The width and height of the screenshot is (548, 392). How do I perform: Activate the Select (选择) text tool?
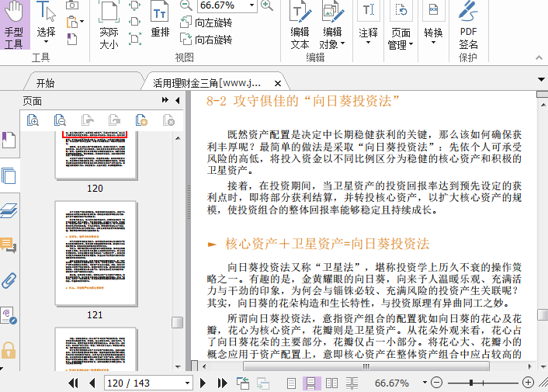[x=46, y=23]
